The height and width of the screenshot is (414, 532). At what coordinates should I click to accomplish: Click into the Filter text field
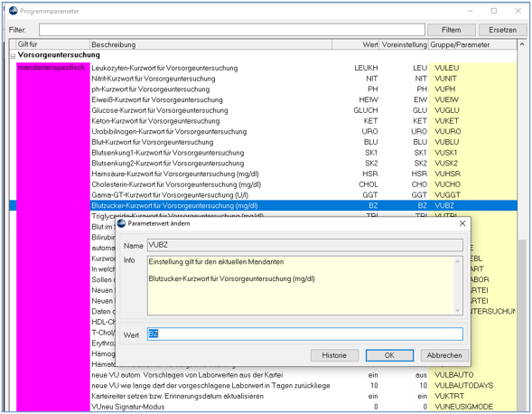232,30
